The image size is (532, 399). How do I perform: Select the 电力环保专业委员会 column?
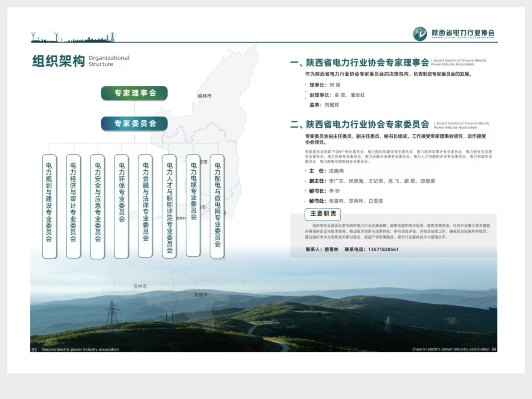[x=121, y=207]
